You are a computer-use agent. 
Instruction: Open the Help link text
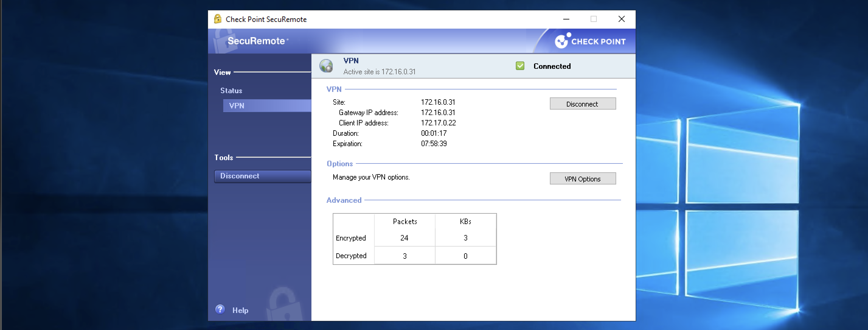pyautogui.click(x=240, y=310)
